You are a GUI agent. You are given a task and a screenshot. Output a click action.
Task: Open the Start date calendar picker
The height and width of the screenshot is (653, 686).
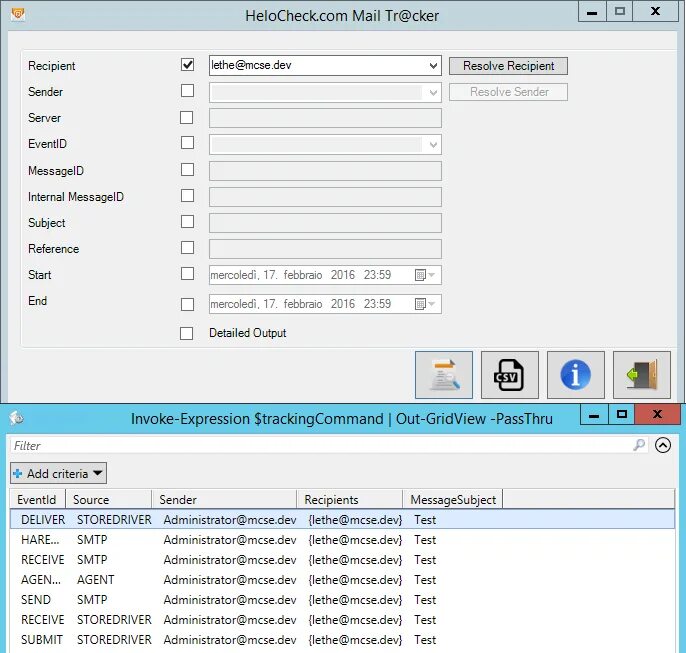coord(425,275)
